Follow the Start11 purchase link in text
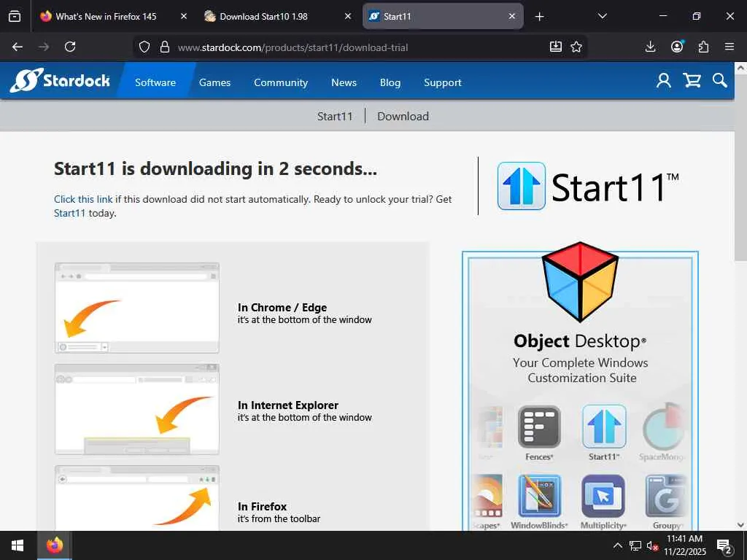 (69, 213)
